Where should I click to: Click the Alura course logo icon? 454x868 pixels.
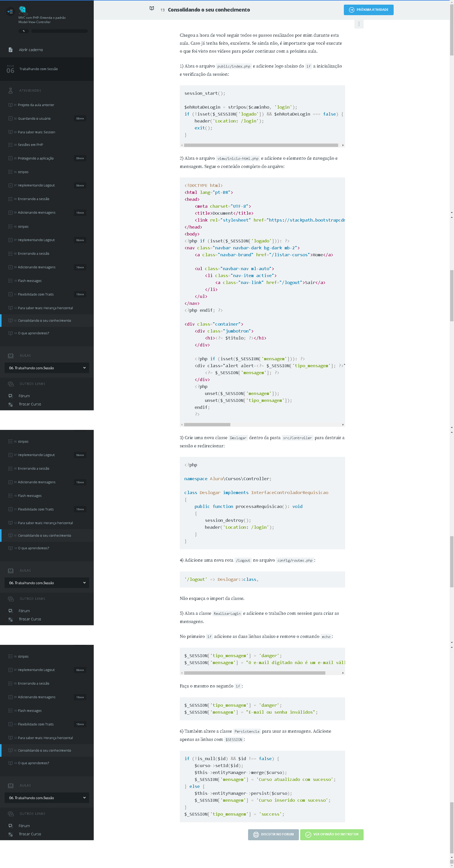click(22, 10)
